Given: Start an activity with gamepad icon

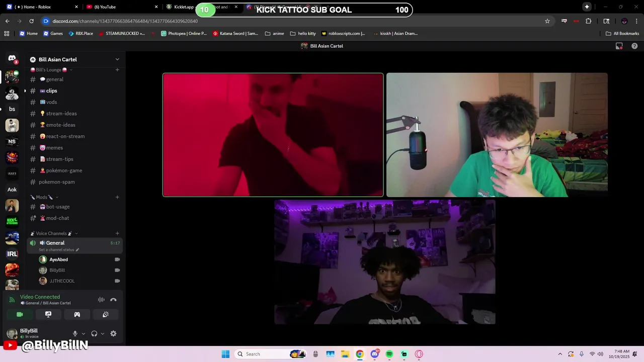Looking at the screenshot, I should click(x=77, y=314).
